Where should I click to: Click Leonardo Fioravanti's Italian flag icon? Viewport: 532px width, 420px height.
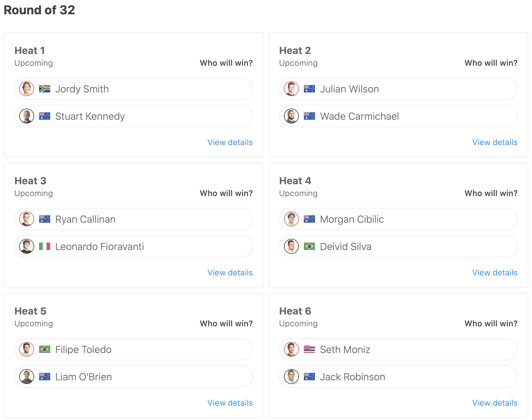click(x=45, y=247)
